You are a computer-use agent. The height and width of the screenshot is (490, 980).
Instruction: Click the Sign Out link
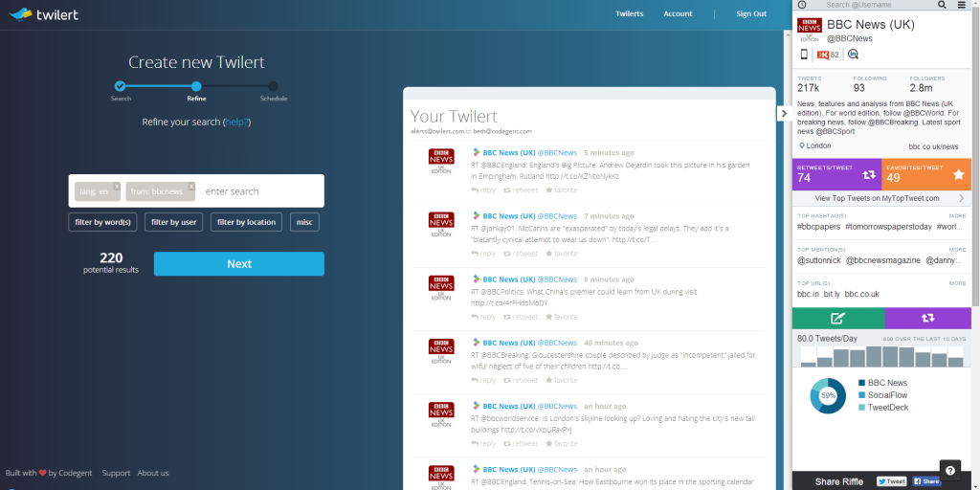point(751,13)
